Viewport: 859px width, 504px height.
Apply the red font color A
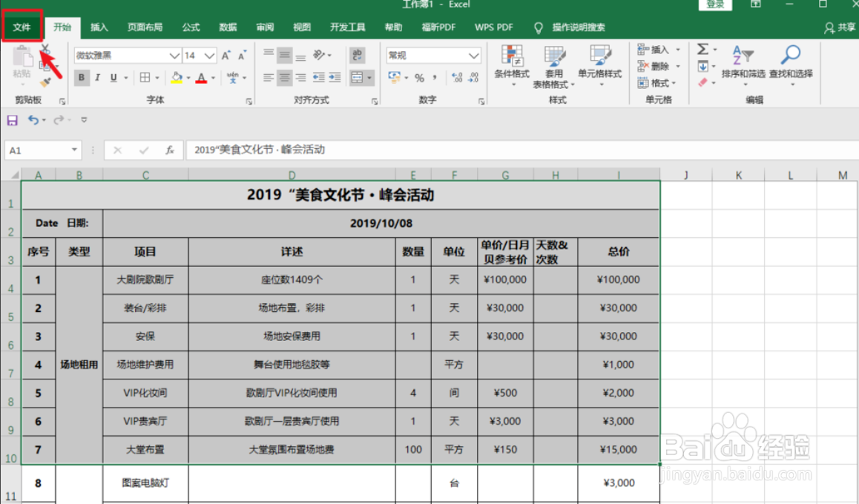(x=201, y=78)
